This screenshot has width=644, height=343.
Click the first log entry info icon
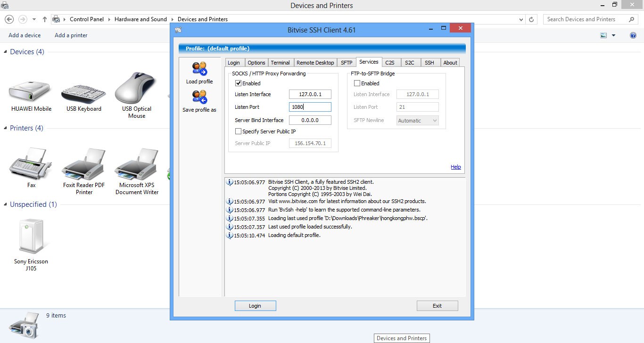[x=230, y=182]
